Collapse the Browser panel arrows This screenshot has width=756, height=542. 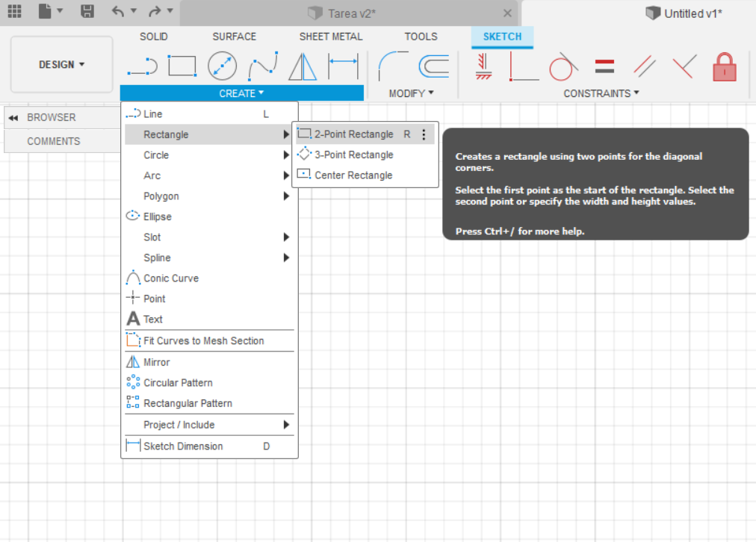(13, 117)
